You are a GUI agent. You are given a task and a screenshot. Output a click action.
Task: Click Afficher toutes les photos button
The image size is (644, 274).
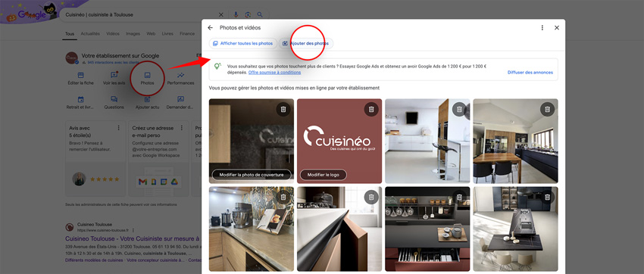[x=242, y=43]
